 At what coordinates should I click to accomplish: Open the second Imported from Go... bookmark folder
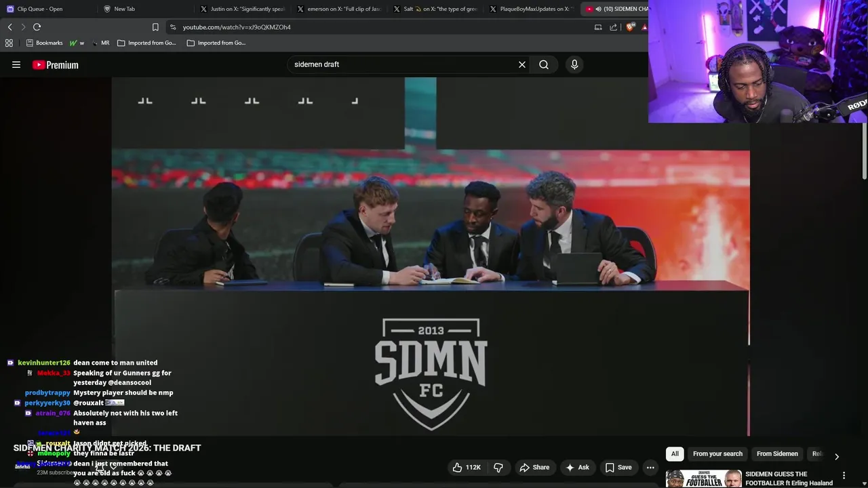216,43
